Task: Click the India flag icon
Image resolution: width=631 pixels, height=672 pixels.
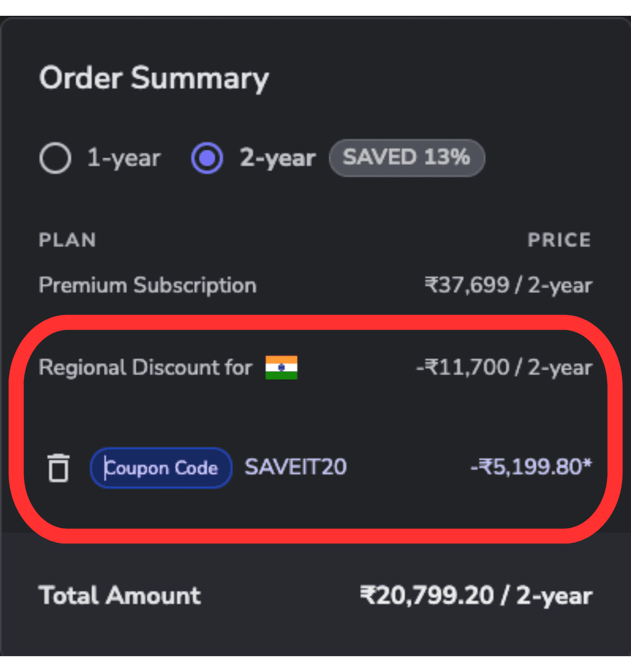Action: [281, 368]
